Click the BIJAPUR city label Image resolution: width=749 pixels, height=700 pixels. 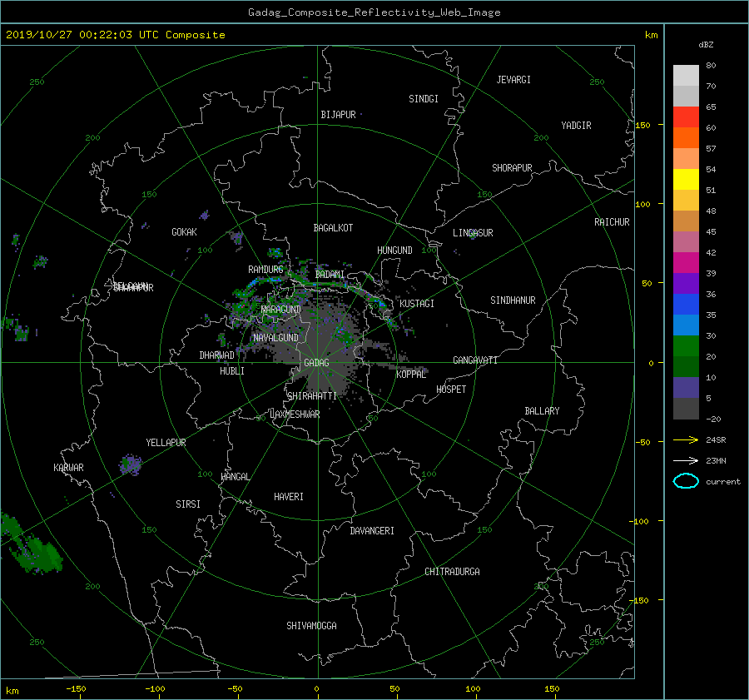pos(338,115)
